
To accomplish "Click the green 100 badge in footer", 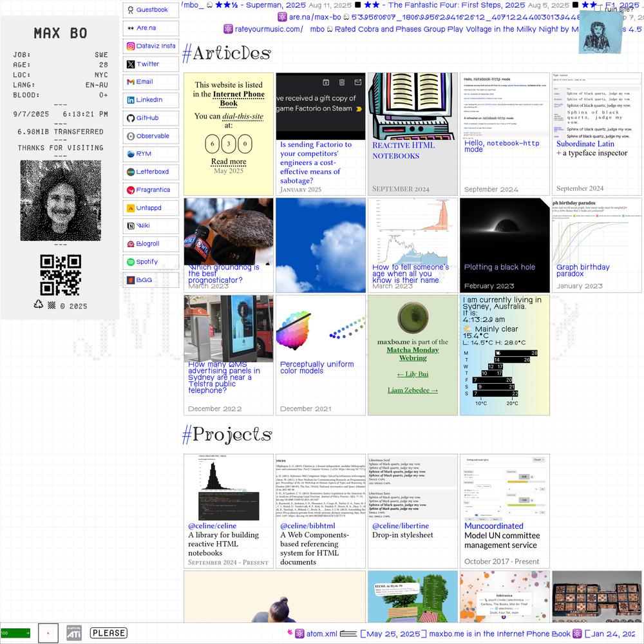I will point(15,633).
